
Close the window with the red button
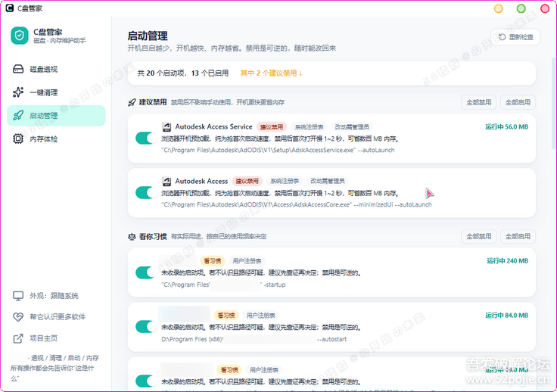pyautogui.click(x=545, y=8)
